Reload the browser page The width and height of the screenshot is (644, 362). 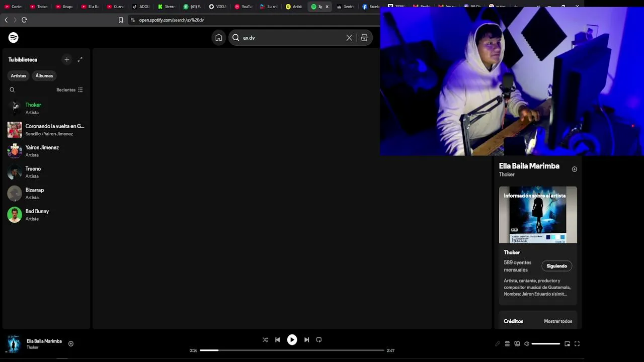tap(24, 20)
